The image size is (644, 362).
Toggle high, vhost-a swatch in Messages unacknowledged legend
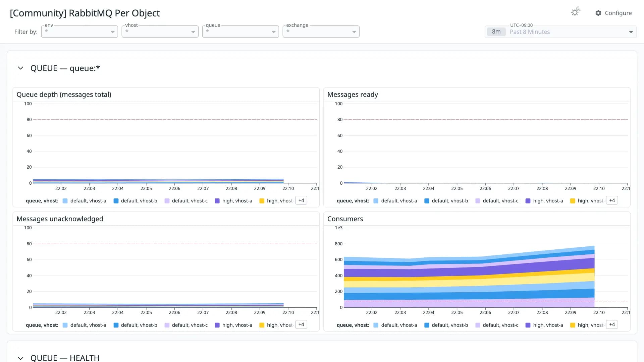coord(217,325)
